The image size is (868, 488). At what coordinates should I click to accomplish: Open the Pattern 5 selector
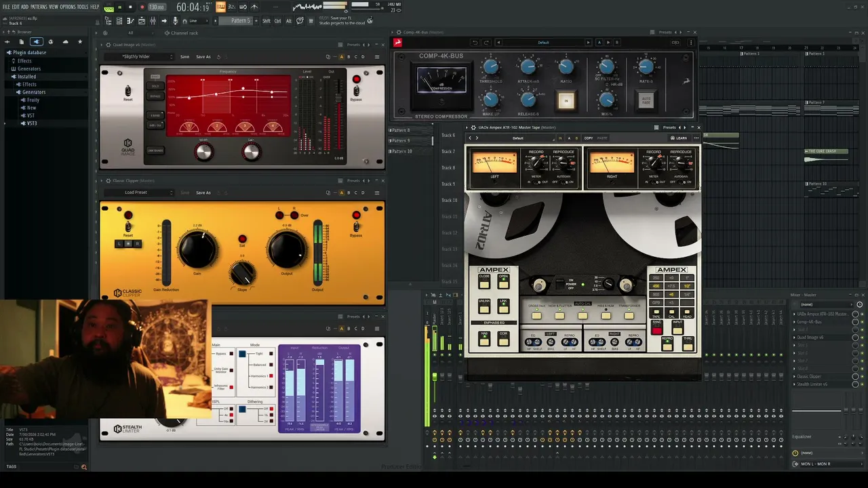coord(239,21)
